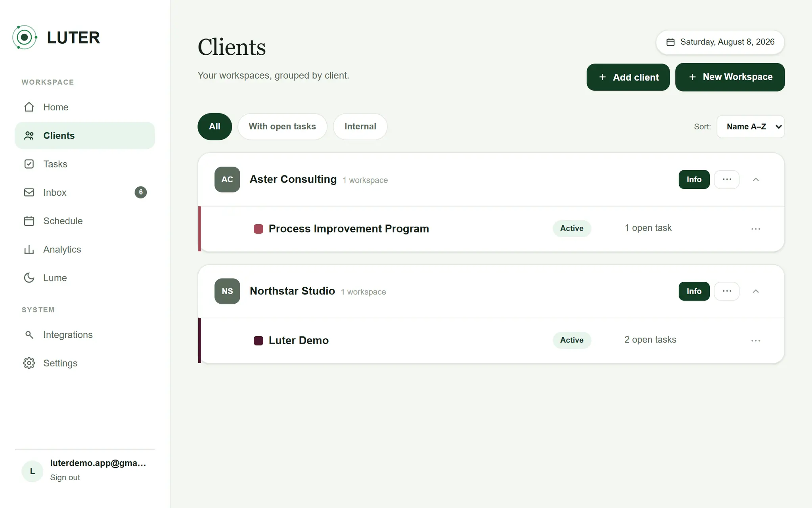
Task: Collapse the Aster Consulting client group
Action: click(756, 179)
